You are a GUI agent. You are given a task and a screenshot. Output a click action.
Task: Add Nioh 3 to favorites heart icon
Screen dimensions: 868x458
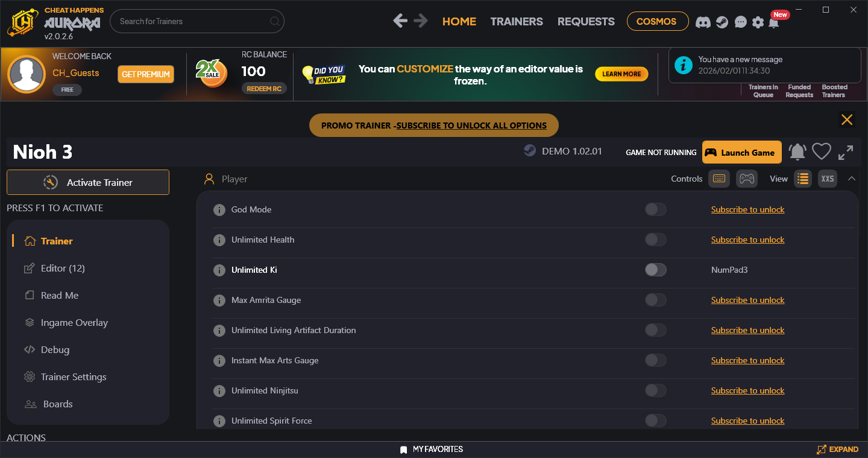821,152
